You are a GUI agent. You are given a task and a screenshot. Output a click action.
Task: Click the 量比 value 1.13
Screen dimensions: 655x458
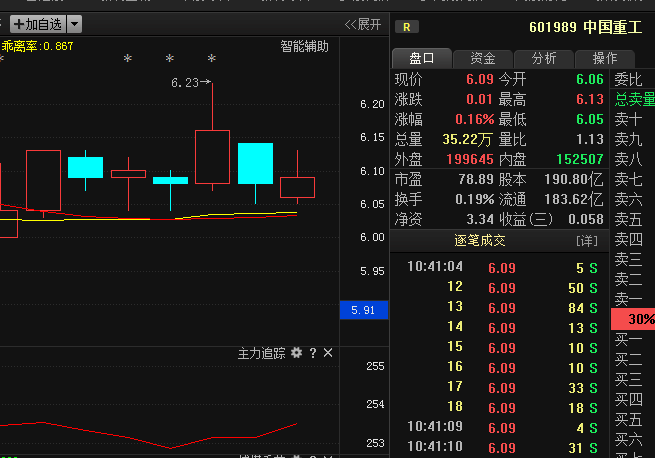tap(590, 139)
